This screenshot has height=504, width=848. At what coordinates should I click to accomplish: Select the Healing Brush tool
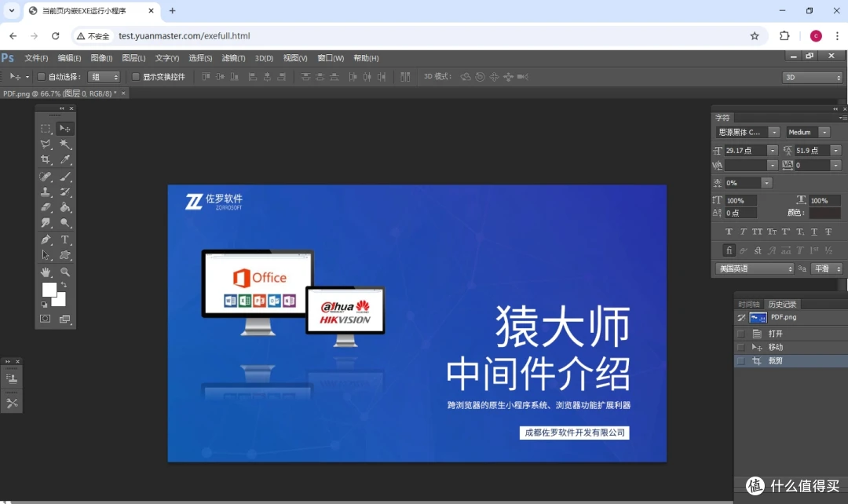coord(46,177)
